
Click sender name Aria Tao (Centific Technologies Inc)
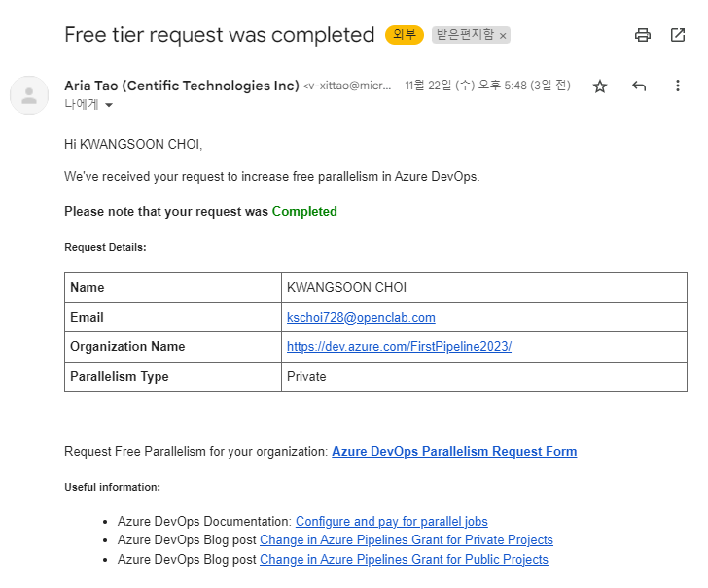point(182,86)
